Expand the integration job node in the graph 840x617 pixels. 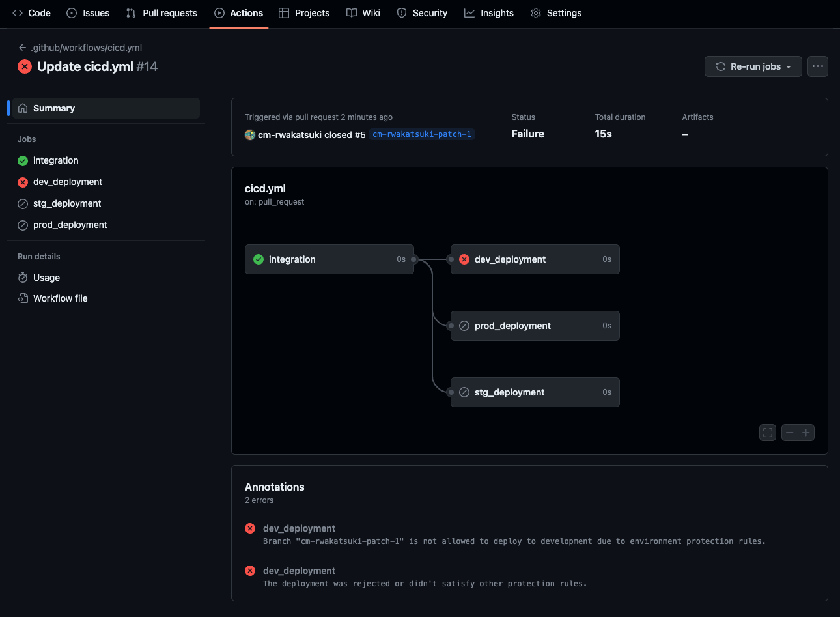tap(329, 259)
